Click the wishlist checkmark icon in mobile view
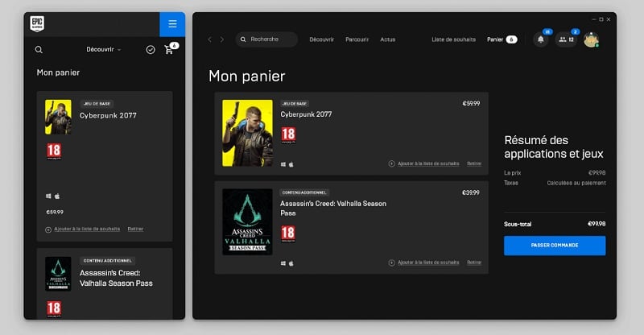This screenshot has height=335, width=644. pos(151,50)
